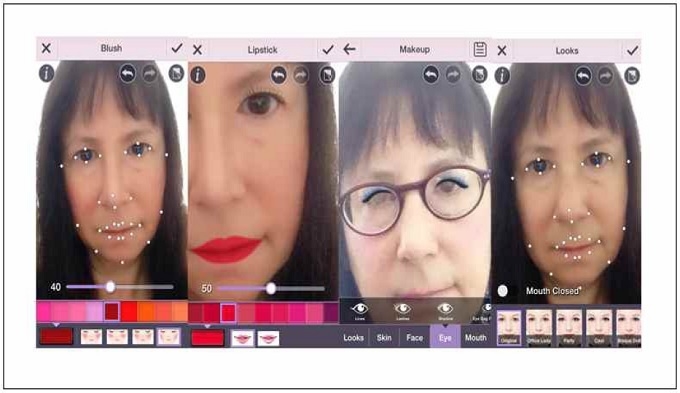Open the Face tab

pos(414,337)
